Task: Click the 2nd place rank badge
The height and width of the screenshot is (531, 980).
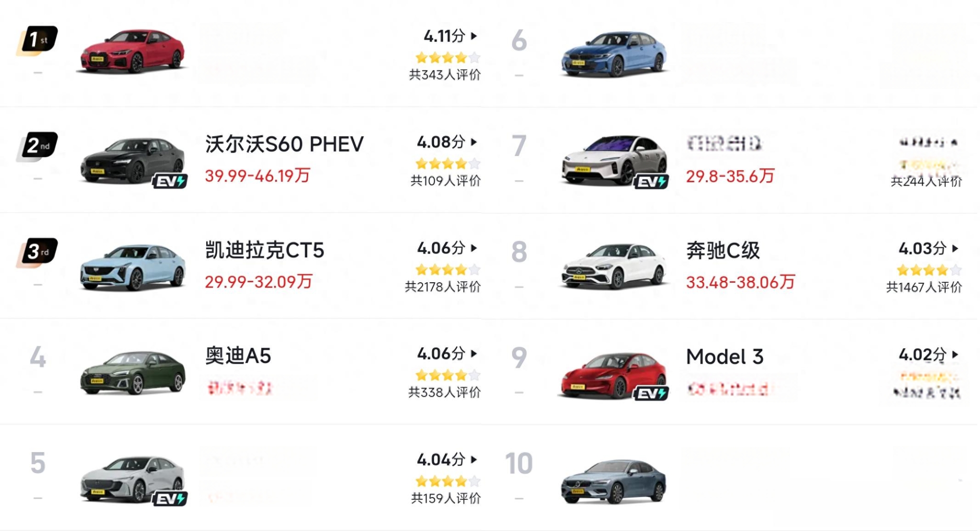Action: [37, 146]
